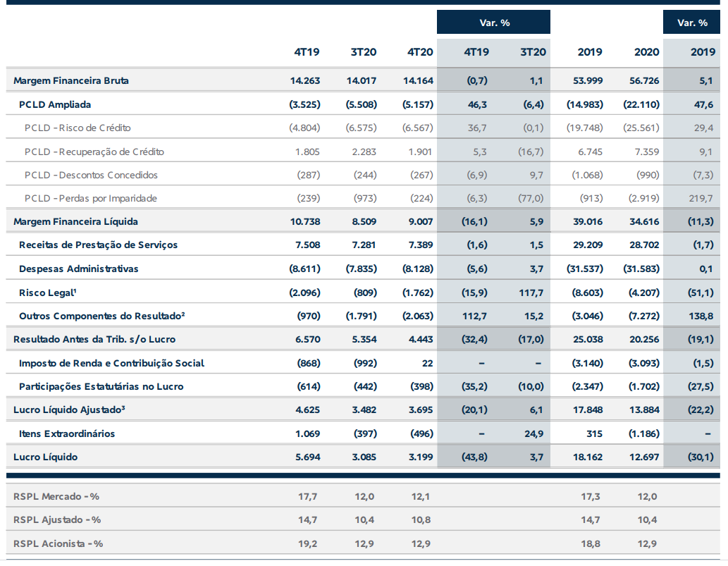
Task: Click the Margem Financeira Bruta row label
Action: [x=71, y=81]
